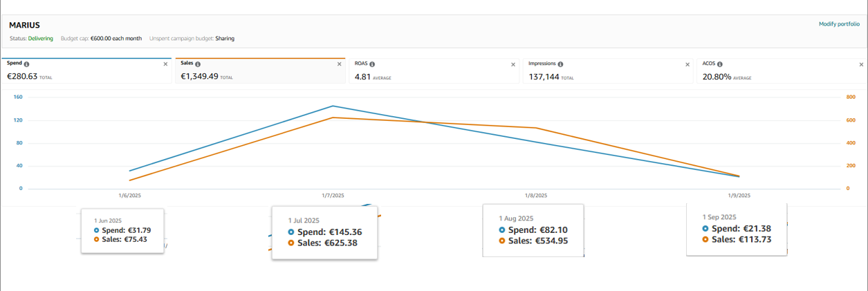
Task: Click the info icon next to Spend
Action: pos(27,64)
